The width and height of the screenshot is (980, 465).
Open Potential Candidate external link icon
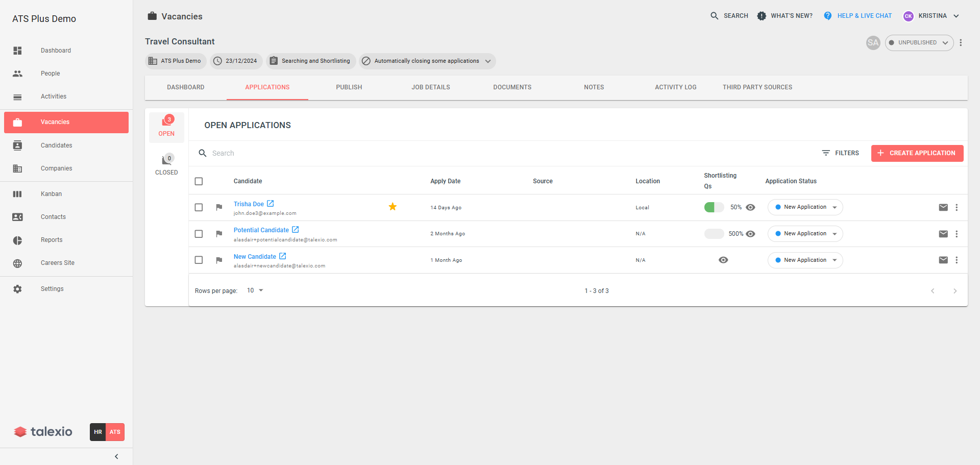296,230
